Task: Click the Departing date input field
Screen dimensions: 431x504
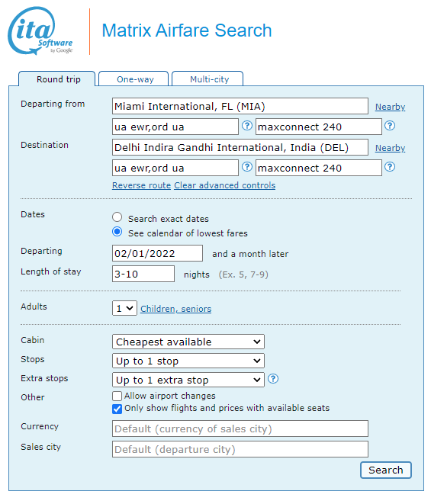Action: [157, 253]
